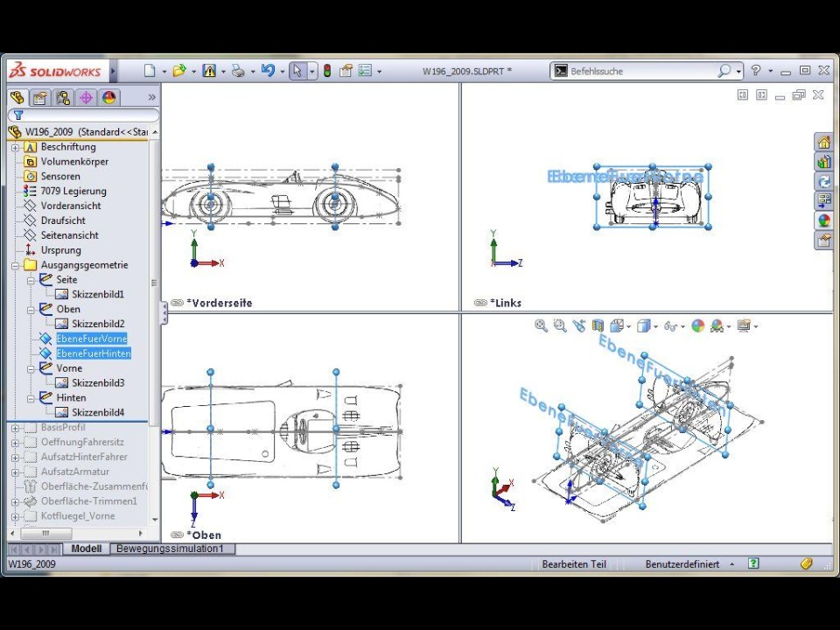This screenshot has width=840, height=630.
Task: Select the EbeneFuerHinten plane
Action: coord(94,353)
